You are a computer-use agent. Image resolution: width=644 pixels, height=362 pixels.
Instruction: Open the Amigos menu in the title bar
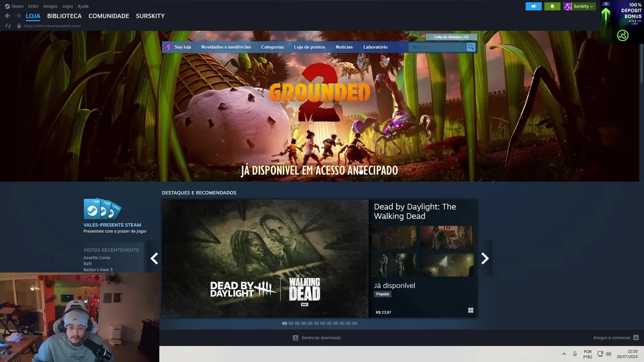pyautogui.click(x=50, y=6)
